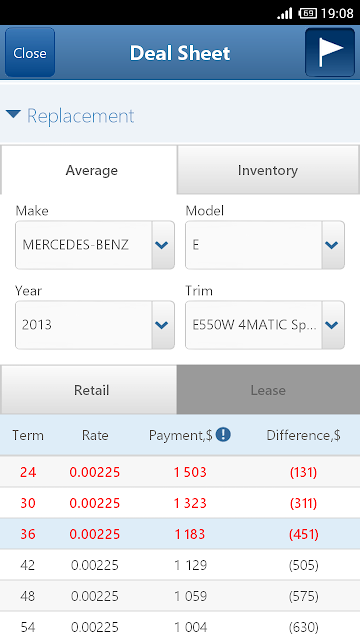Click the Payment info exclamation icon
Screen dimensions: 360x640
coord(223,435)
